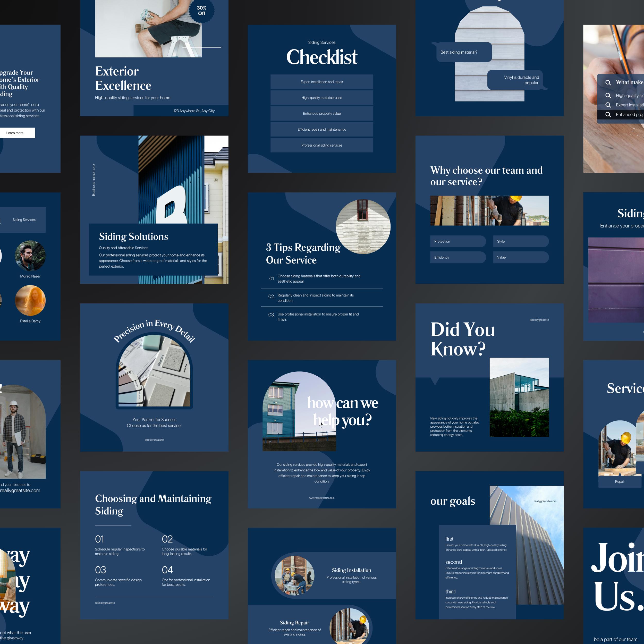Viewport: 644px width, 644px height.
Task: Expand the "Style" option pill
Action: 521,241
